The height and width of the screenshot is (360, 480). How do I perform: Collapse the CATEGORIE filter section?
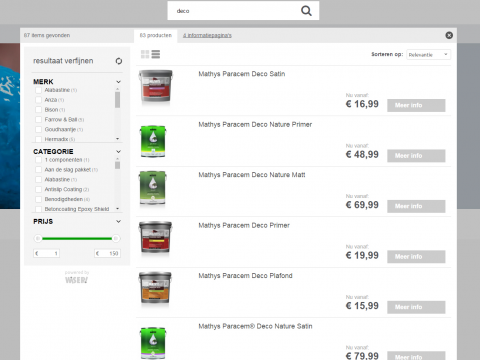[118, 152]
